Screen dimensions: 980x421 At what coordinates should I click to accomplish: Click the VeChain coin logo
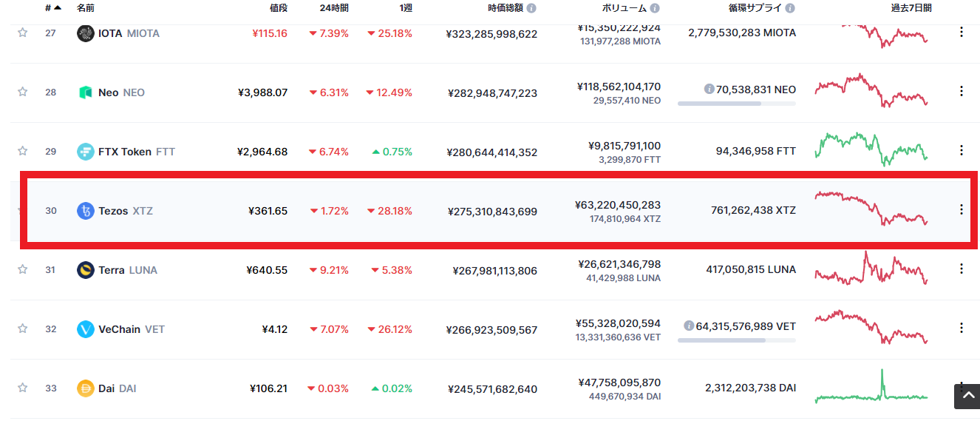(x=86, y=329)
